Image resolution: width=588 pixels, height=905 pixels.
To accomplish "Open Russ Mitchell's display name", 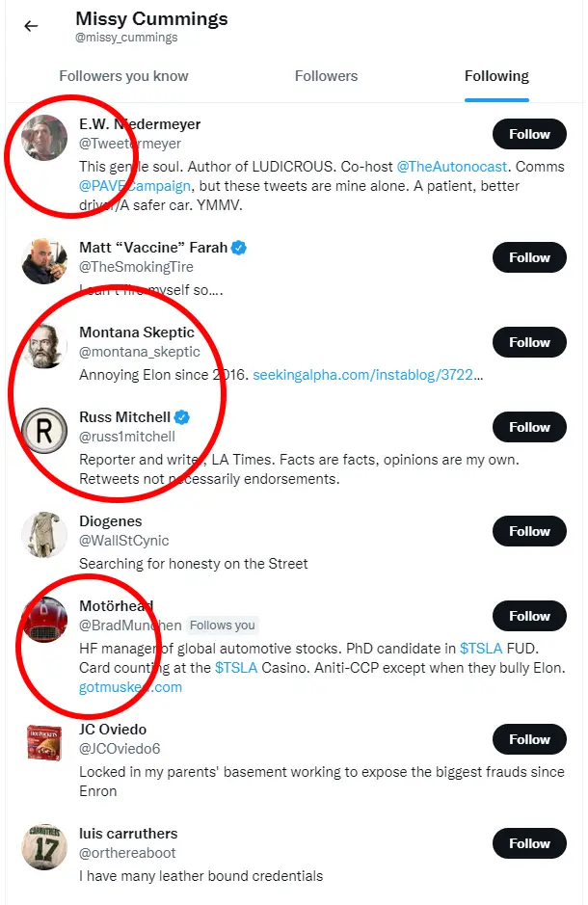I will point(124,417).
